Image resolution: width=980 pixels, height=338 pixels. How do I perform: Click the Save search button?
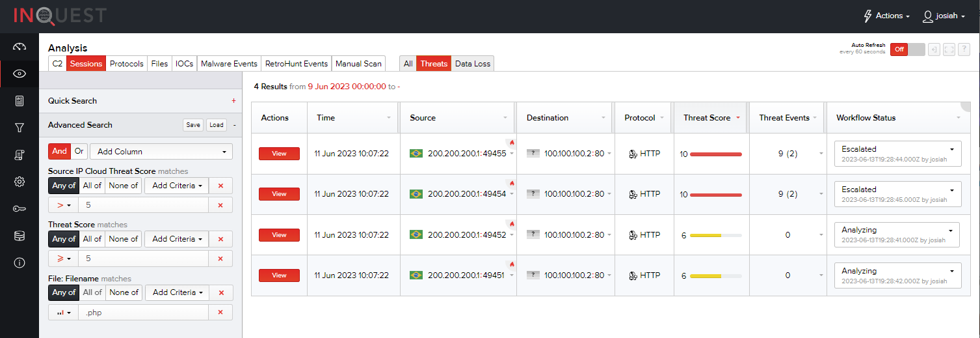(193, 125)
